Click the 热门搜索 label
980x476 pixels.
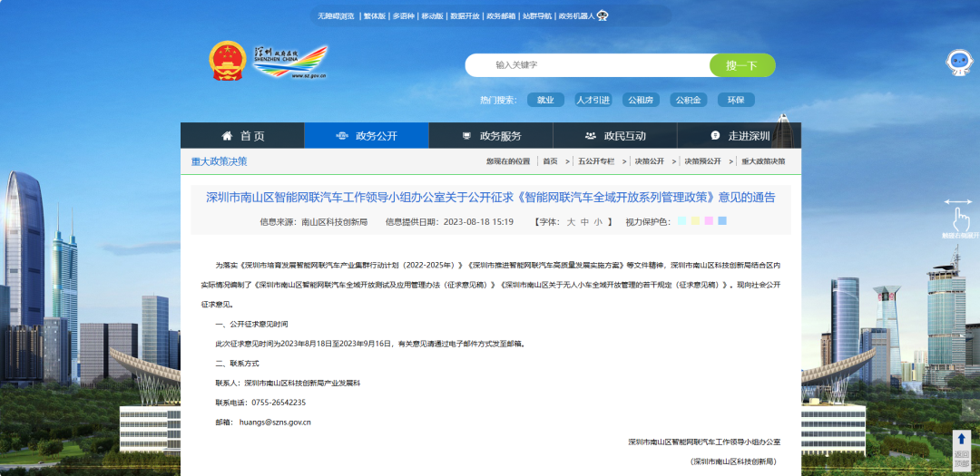pos(498,100)
